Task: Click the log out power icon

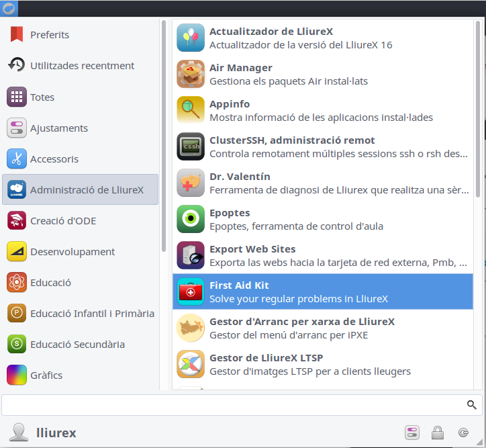Action: [463, 433]
